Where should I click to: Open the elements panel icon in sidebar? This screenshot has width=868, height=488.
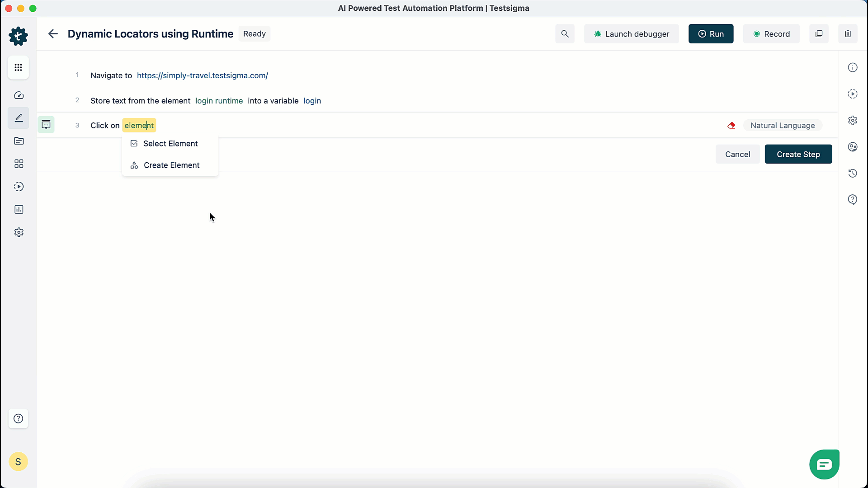coord(19,164)
